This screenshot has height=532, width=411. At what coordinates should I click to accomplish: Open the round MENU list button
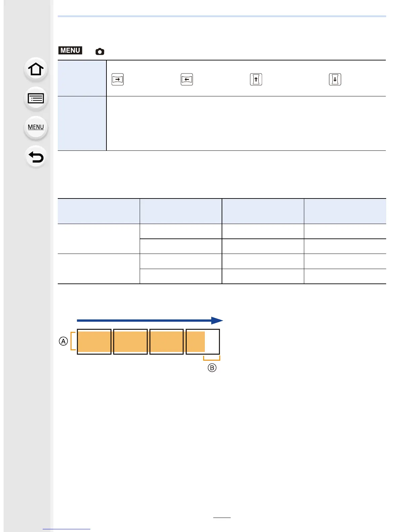point(36,127)
